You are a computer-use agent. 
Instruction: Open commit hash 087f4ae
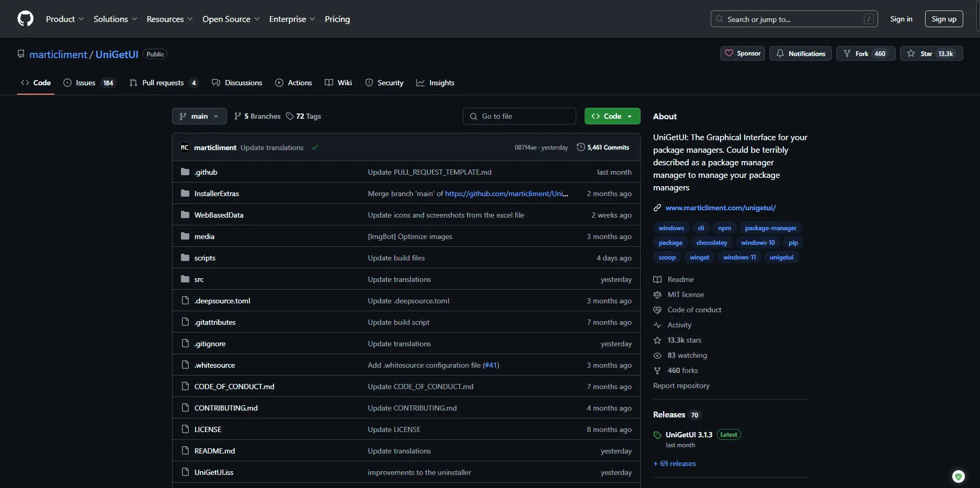click(x=525, y=147)
